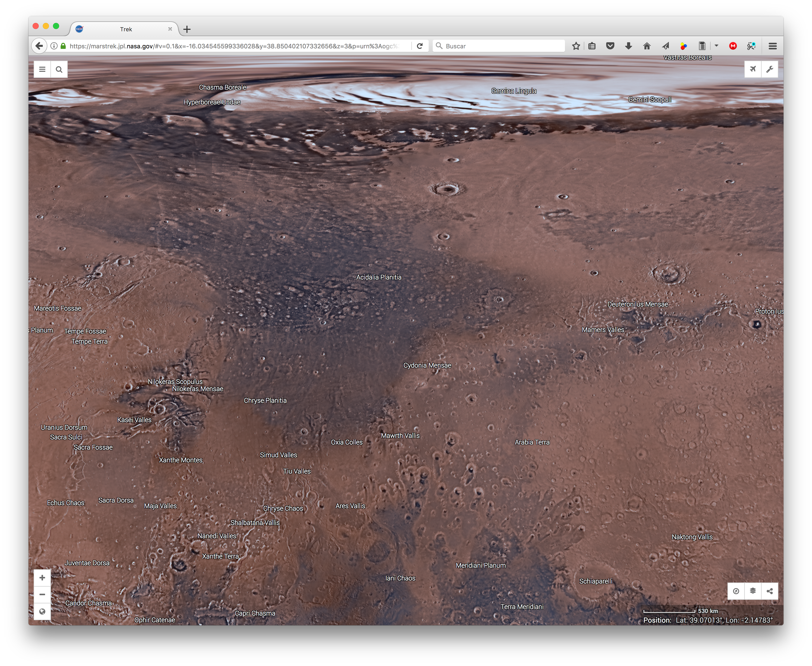Click the Naktong Vallis label
The height and width of the screenshot is (666, 812).
692,537
